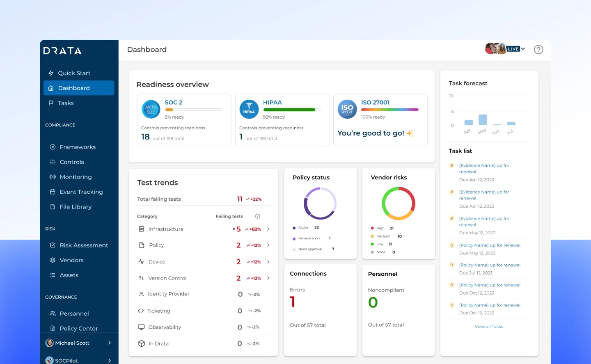591x364 pixels.
Task: Click the help question mark icon
Action: 538,50
